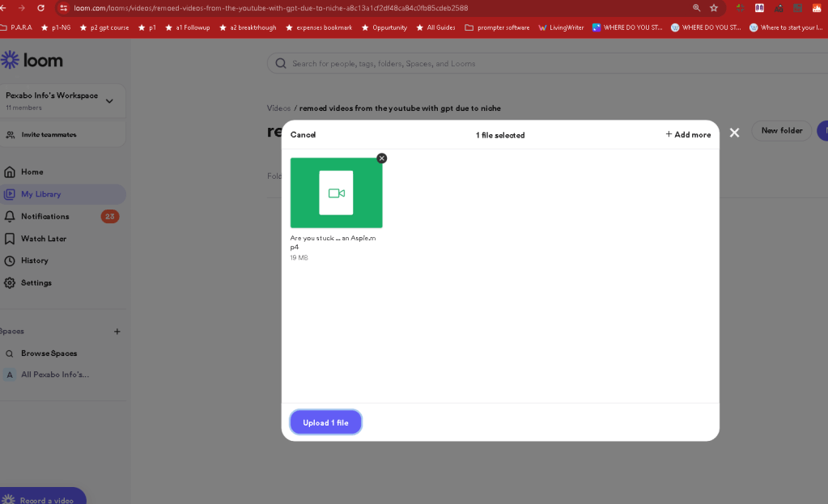The width and height of the screenshot is (828, 504).
Task: Open the expenses bookmark
Action: [x=319, y=28]
